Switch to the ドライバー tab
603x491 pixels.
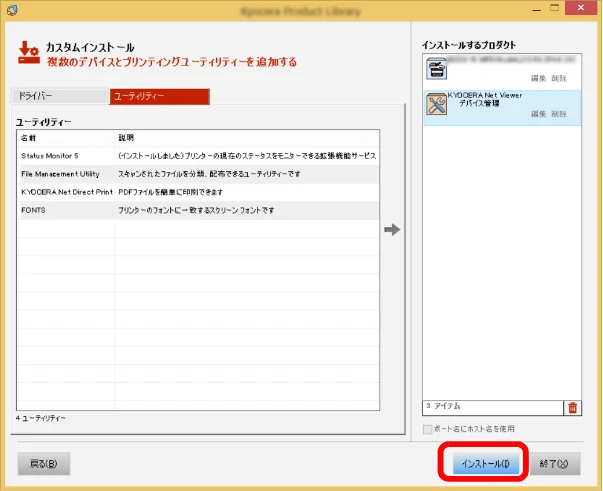[x=60, y=96]
